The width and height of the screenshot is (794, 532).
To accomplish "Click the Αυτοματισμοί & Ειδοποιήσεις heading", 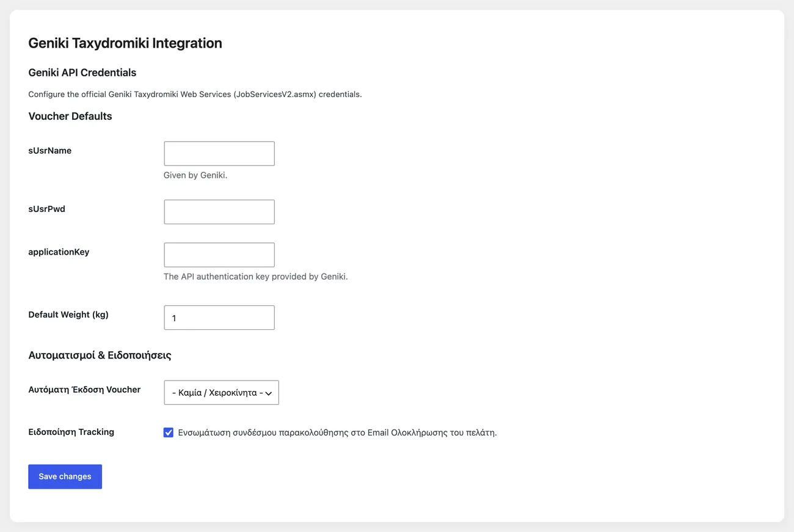I will [100, 355].
